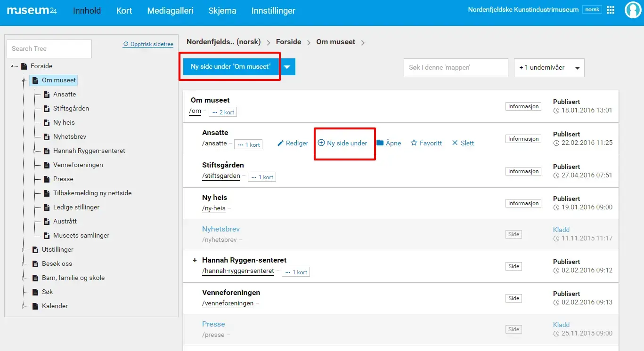
Task: Switch language via norsk badge
Action: coord(592,9)
